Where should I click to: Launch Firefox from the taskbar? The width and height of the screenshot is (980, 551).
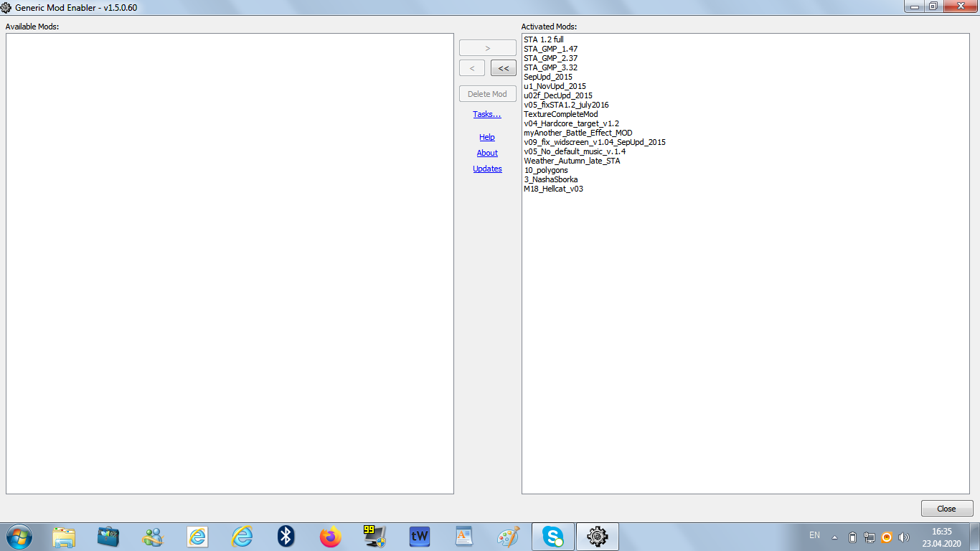[x=331, y=537]
